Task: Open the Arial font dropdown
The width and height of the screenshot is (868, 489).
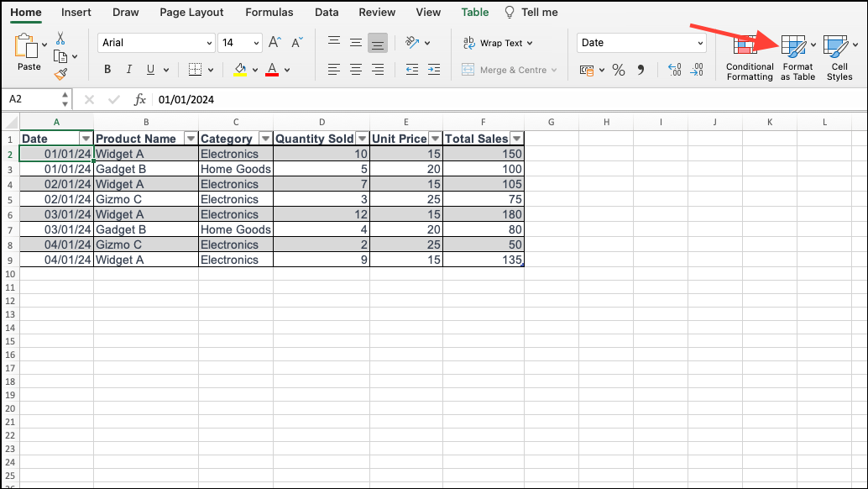Action: 209,42
